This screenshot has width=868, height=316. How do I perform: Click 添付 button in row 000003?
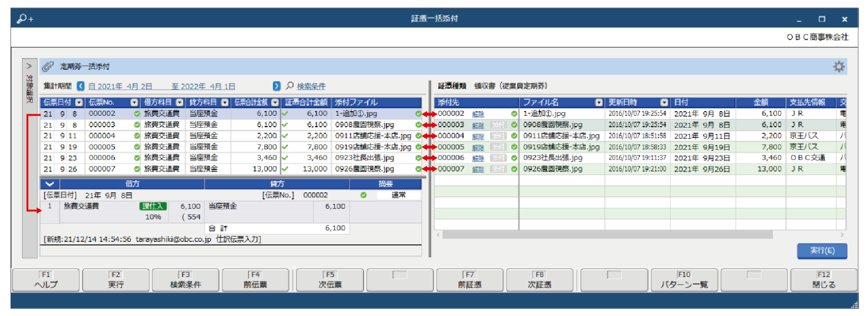pos(498,125)
